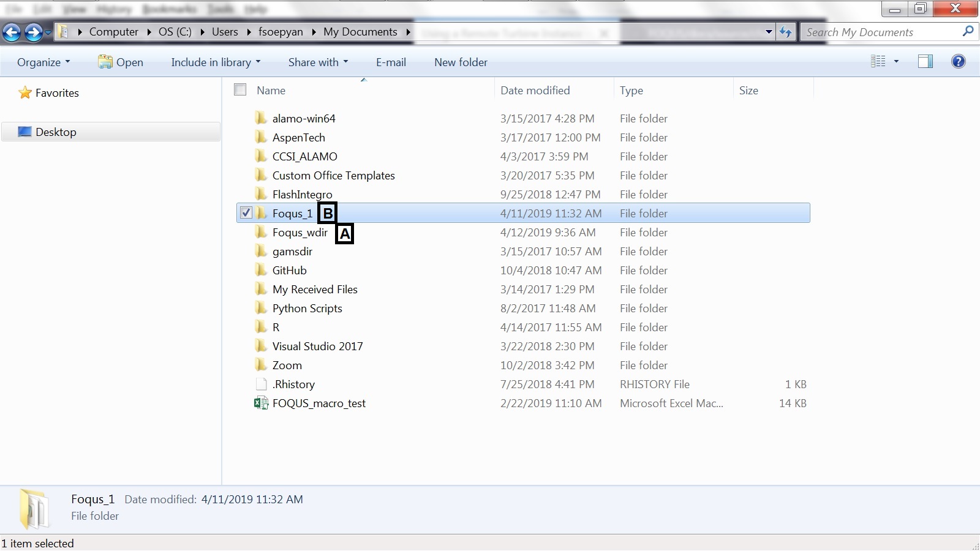
Task: Click the Forward navigation arrow
Action: point(34,32)
